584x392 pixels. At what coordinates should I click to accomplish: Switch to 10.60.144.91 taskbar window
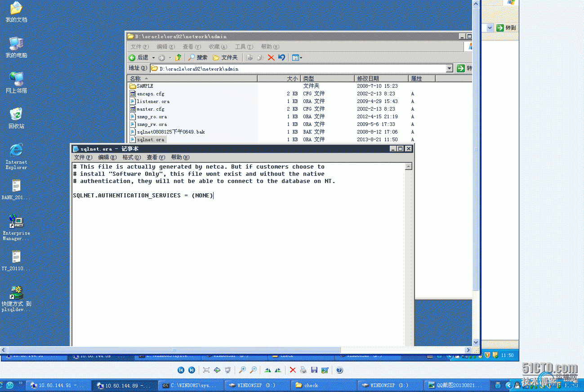(x=58, y=385)
